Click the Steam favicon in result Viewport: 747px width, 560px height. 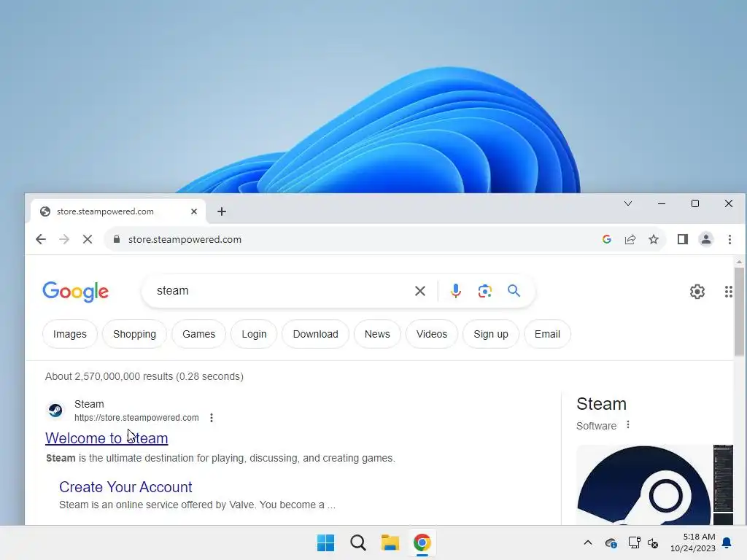(55, 411)
